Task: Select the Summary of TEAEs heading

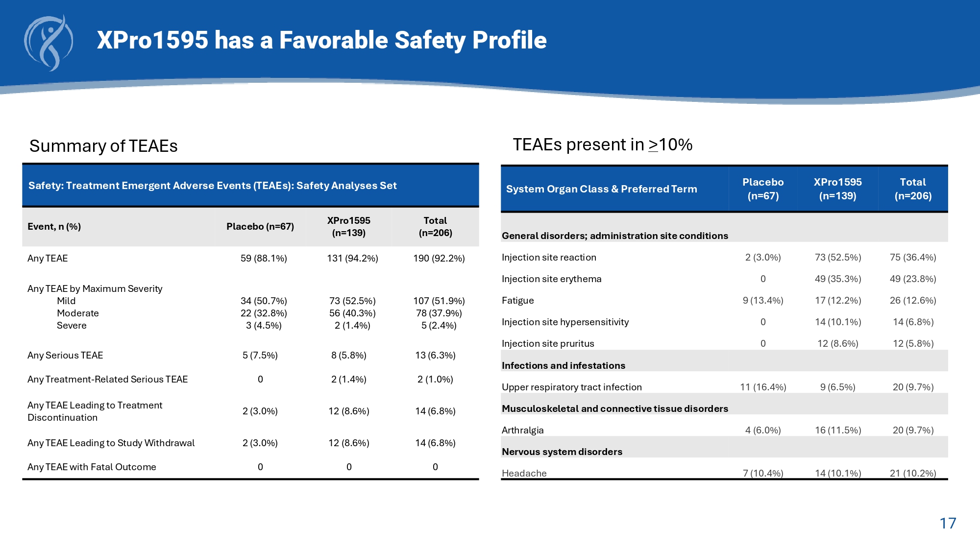Action: click(103, 146)
